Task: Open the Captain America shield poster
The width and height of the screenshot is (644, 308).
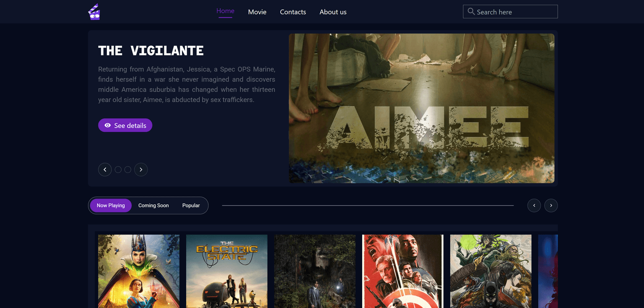Action: point(403,271)
